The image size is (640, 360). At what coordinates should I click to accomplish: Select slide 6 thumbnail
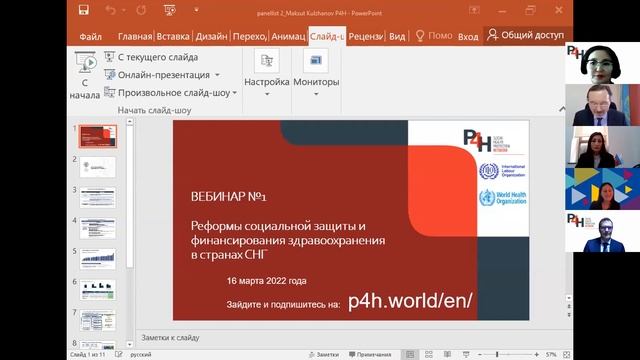coord(98,289)
